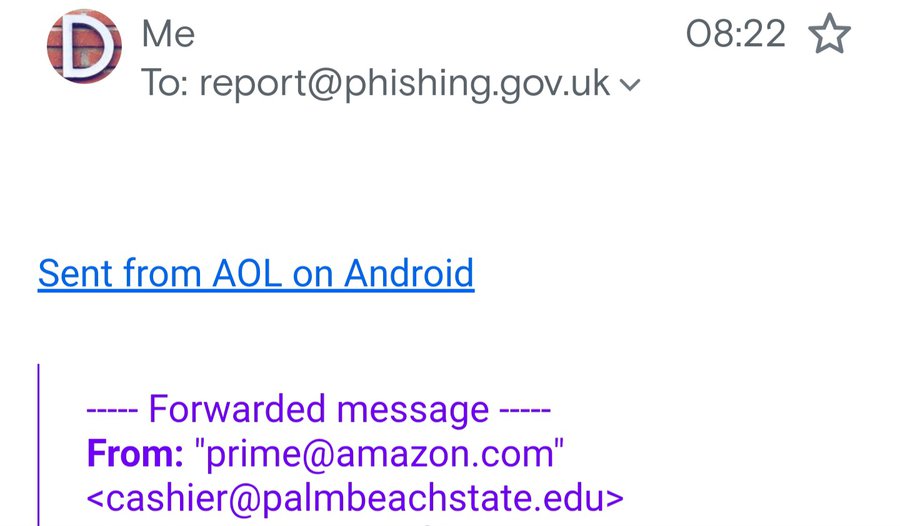Open the sender's D avatar photo

pos(84,46)
